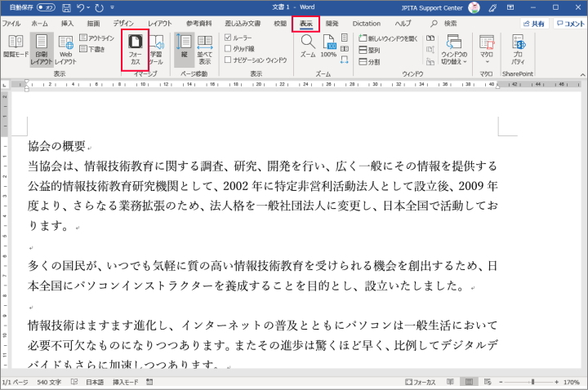
Task: Check the ナビゲーション ウィンドウ checkbox
Action: tap(229, 60)
